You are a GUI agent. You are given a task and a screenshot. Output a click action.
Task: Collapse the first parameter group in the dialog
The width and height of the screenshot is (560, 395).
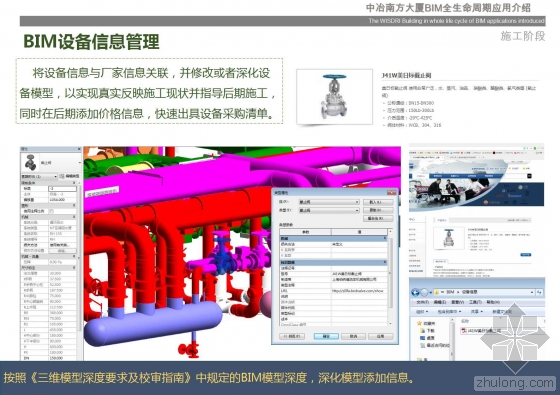pos(385,238)
